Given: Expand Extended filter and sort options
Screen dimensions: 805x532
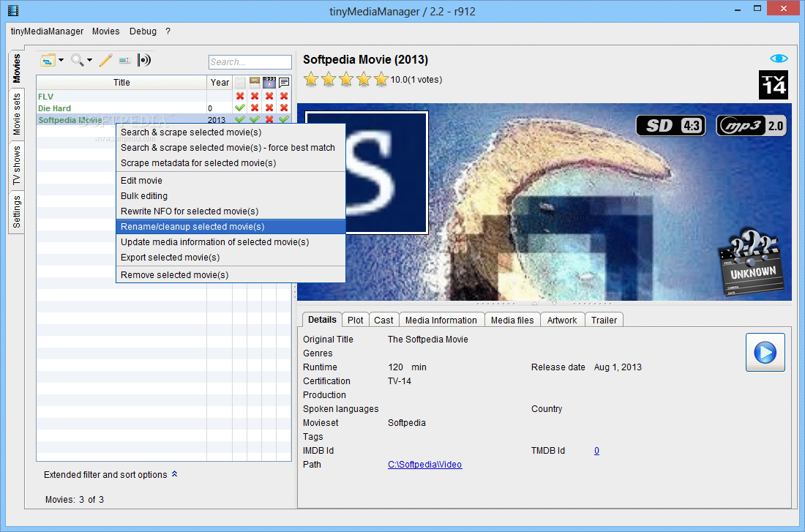Looking at the screenshot, I should pos(111,474).
